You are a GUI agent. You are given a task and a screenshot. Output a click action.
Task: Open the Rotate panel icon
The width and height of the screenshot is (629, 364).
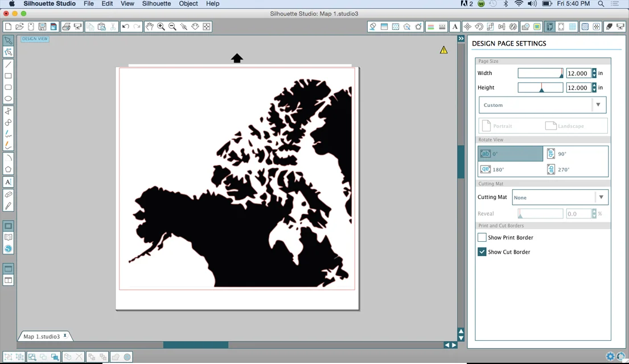click(x=479, y=27)
